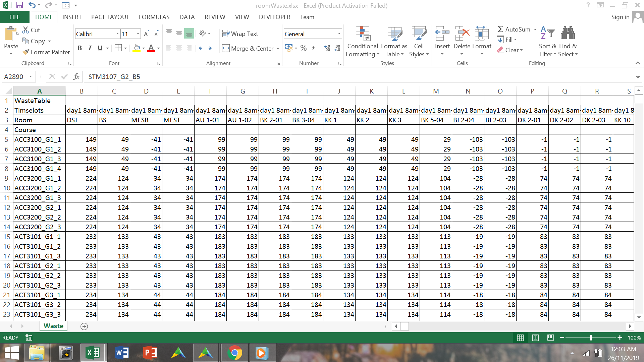Open the VIEW ribbon tab

(241, 17)
